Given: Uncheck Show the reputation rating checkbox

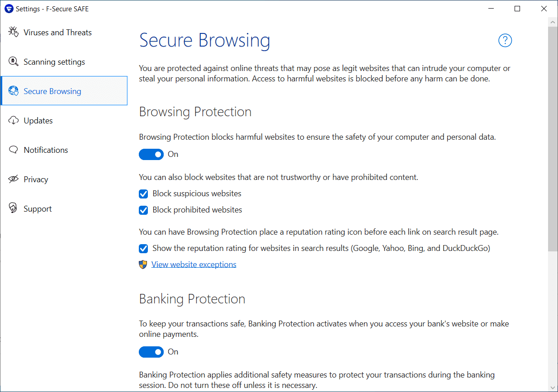Looking at the screenshot, I should coord(143,249).
